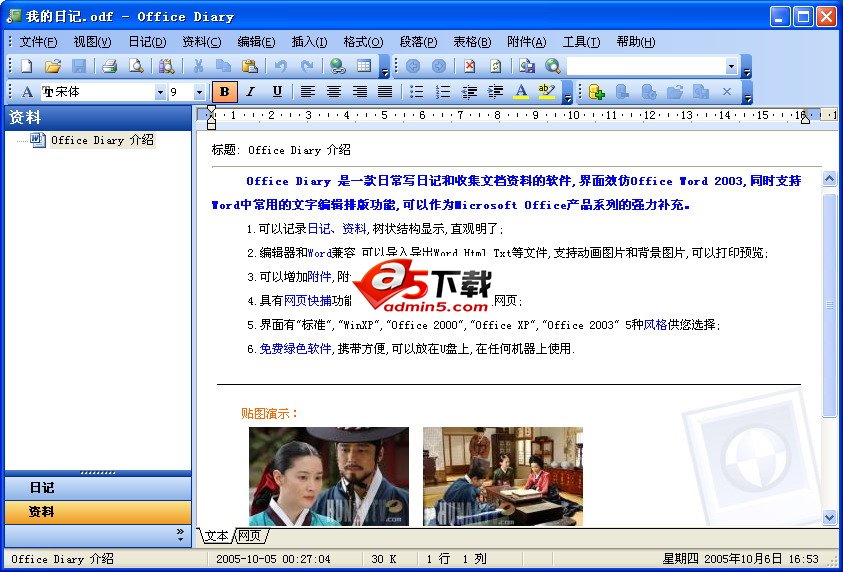Toggle Italic formatting
This screenshot has width=843, height=572.
tap(250, 92)
